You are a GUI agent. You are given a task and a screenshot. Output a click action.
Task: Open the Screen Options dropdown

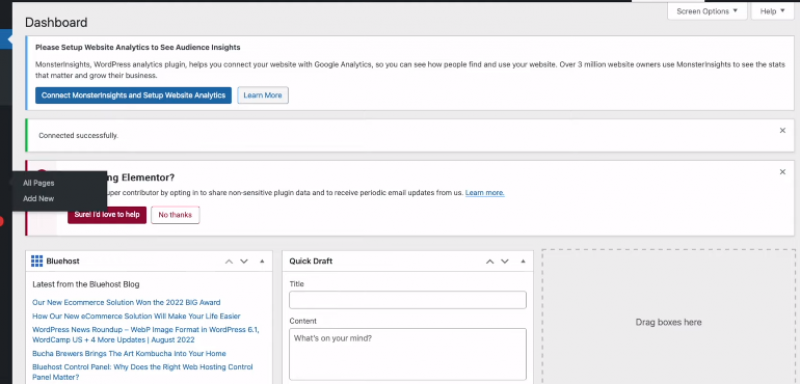[707, 11]
